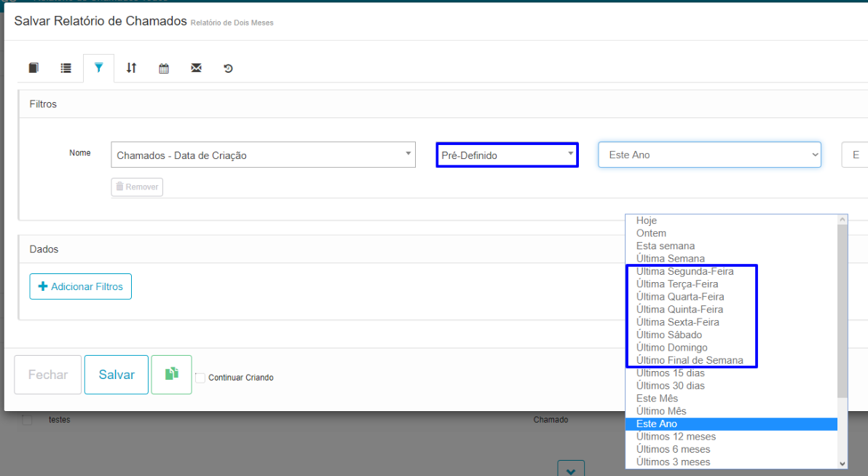This screenshot has height=476, width=868.
Task: Tick the checkbox beside the testes row
Action: 26,419
